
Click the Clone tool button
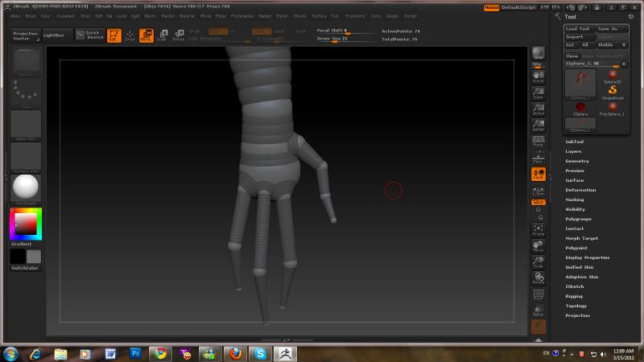[572, 56]
